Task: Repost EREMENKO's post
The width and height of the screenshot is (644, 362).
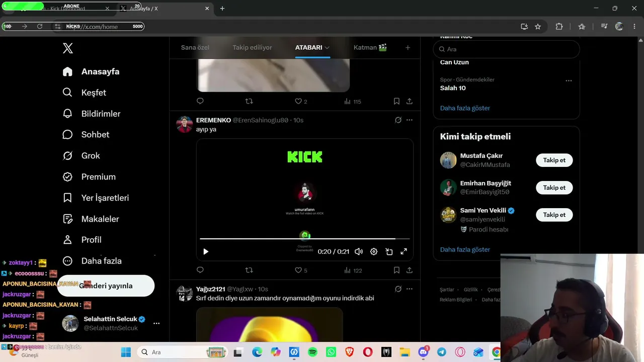Action: click(x=249, y=270)
